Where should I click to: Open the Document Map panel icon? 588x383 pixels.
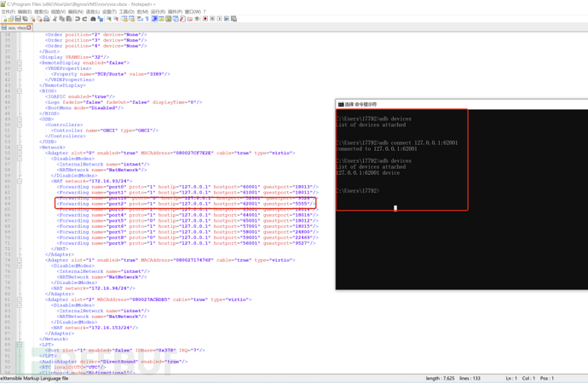(x=169, y=19)
